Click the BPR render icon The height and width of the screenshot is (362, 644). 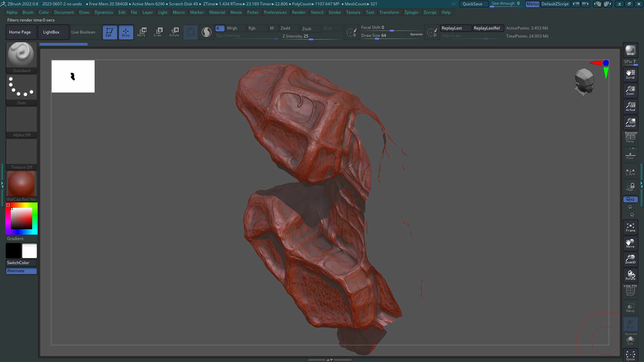click(x=630, y=50)
